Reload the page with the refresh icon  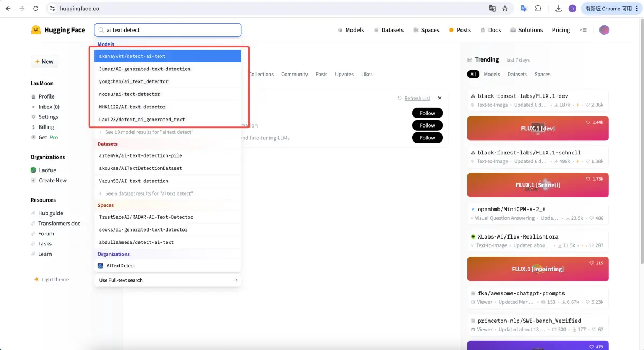coord(35,9)
